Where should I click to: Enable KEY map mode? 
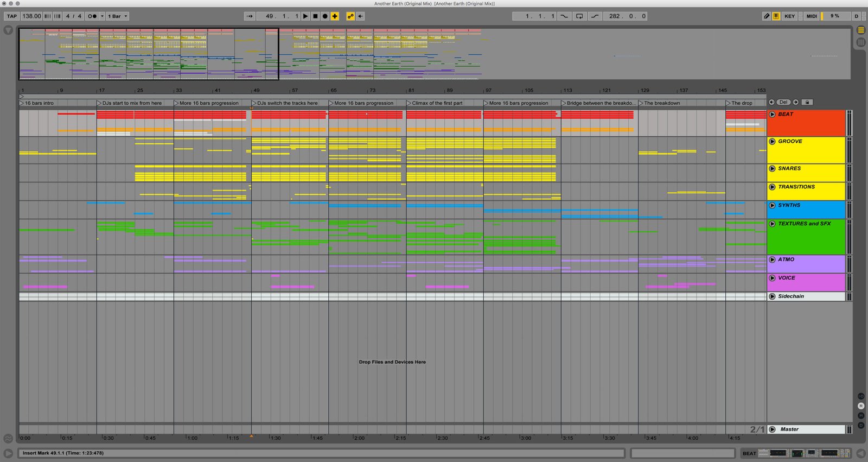790,16
